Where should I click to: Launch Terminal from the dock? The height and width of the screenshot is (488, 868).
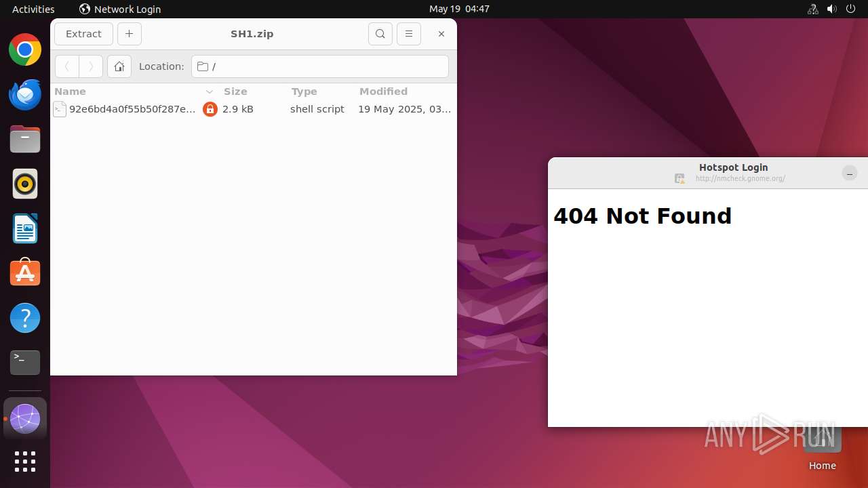click(25, 363)
